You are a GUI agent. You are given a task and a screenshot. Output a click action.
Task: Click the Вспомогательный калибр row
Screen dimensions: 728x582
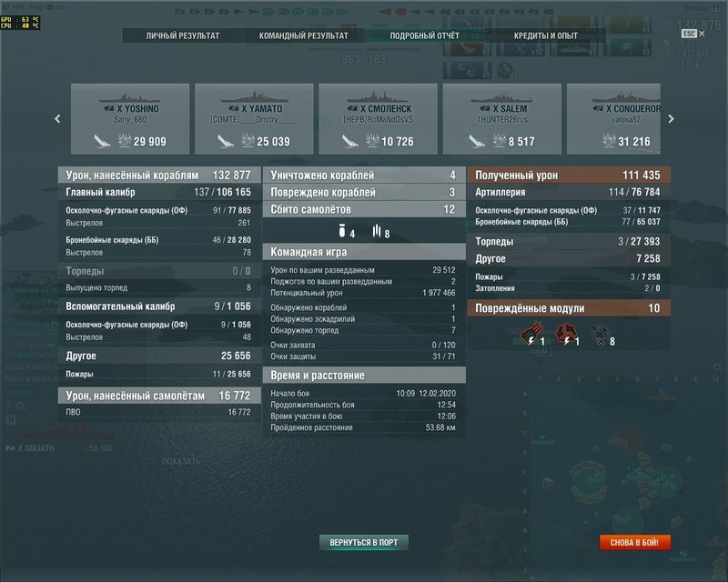point(158,306)
